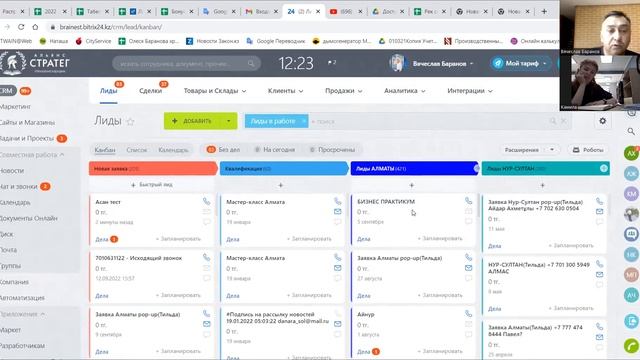Click the green ДОБАВИТЬ button

point(193,121)
